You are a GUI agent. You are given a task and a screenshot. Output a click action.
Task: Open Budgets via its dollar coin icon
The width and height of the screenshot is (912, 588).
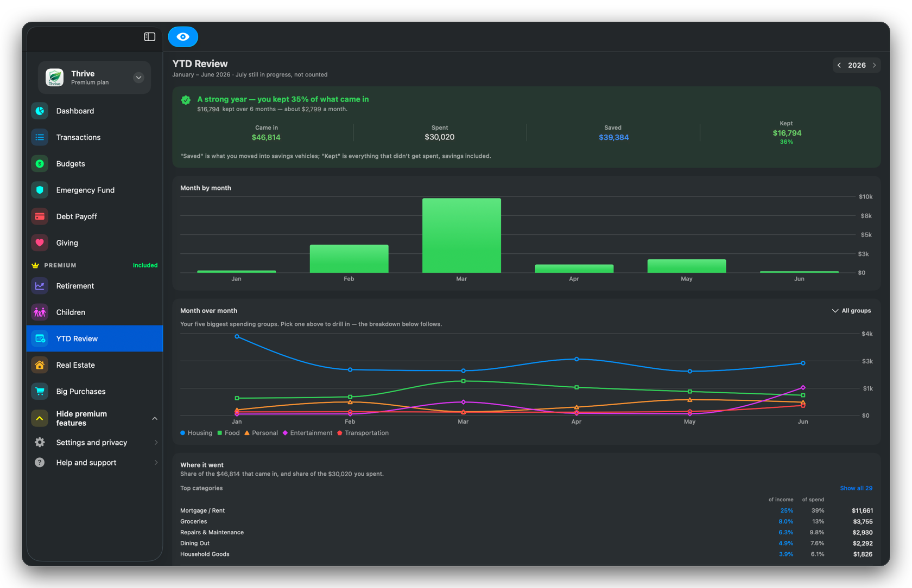(x=40, y=164)
